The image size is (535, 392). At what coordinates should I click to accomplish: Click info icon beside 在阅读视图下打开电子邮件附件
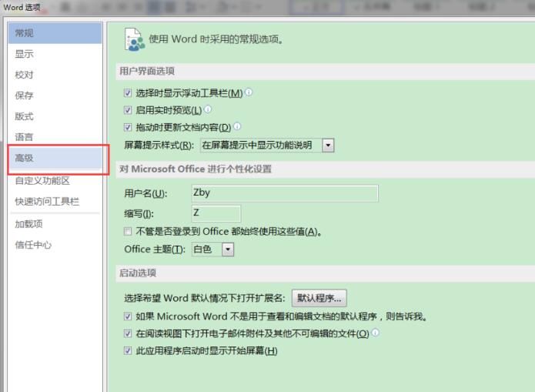coord(376,332)
